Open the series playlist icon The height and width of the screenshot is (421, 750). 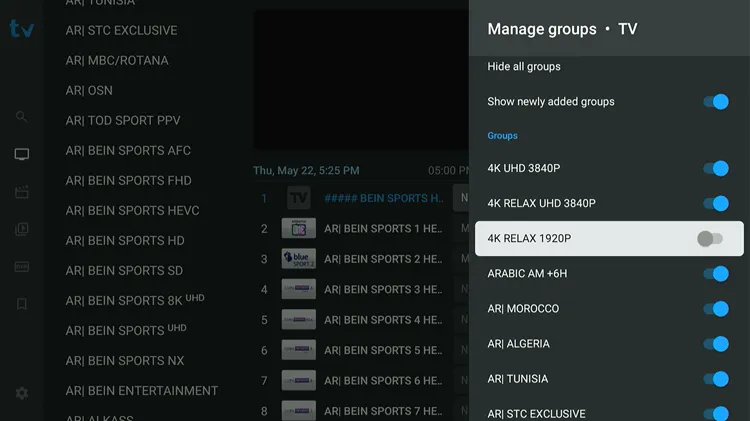(x=22, y=229)
